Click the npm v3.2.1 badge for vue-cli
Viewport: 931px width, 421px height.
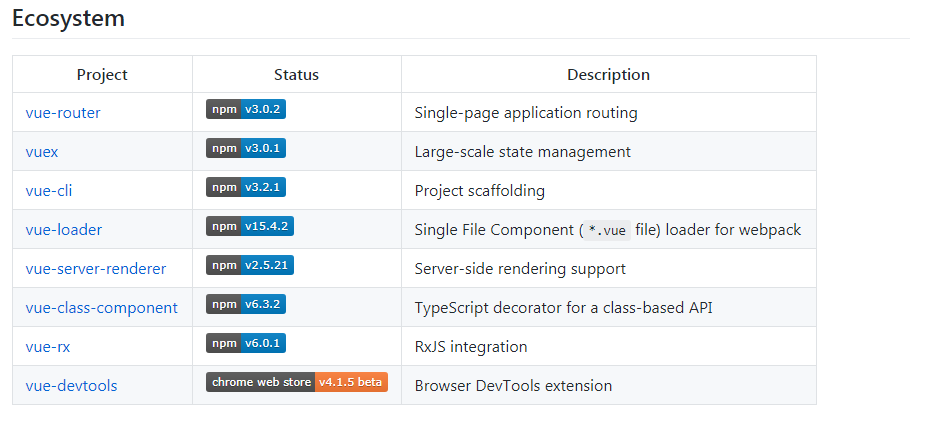[246, 187]
